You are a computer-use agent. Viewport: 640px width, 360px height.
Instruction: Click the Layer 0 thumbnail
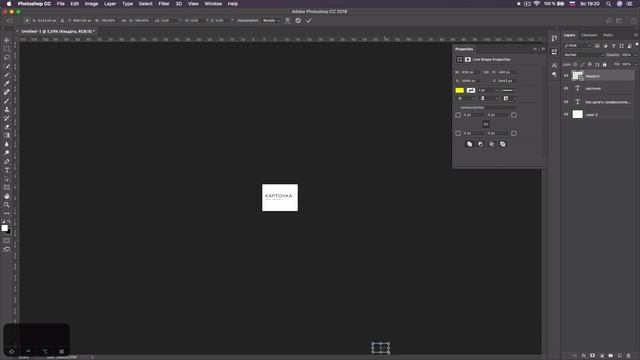pos(578,115)
